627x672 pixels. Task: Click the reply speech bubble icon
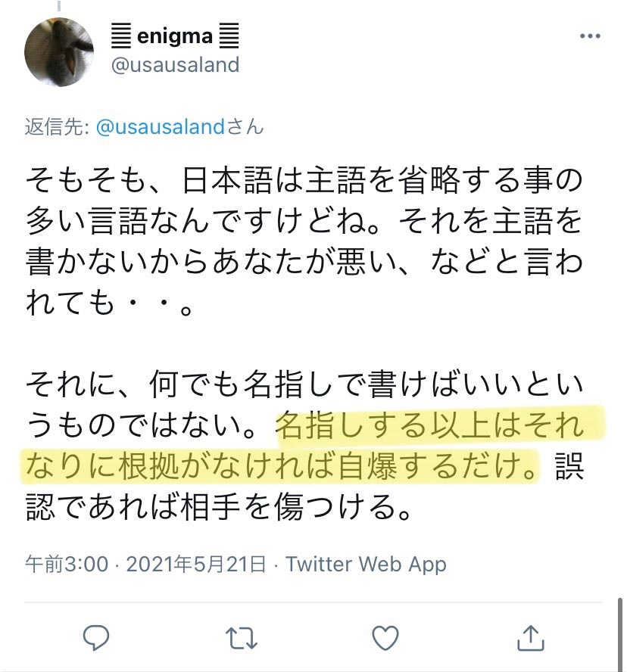(x=96, y=638)
